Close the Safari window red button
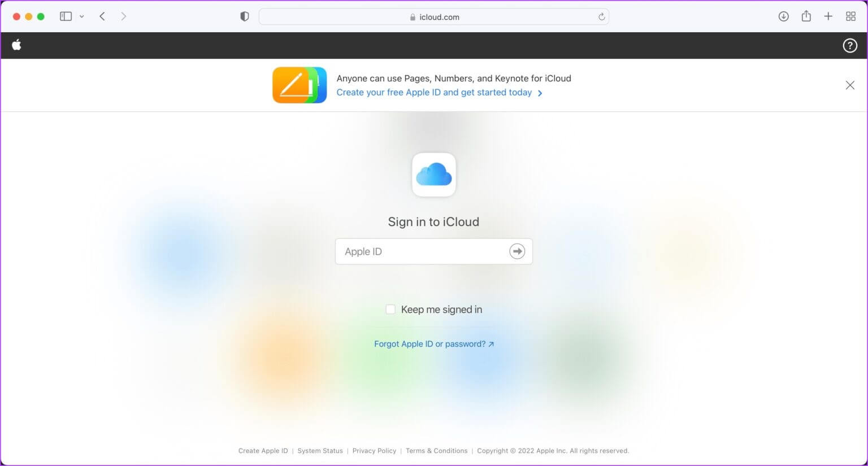The width and height of the screenshot is (868, 466). (16, 16)
